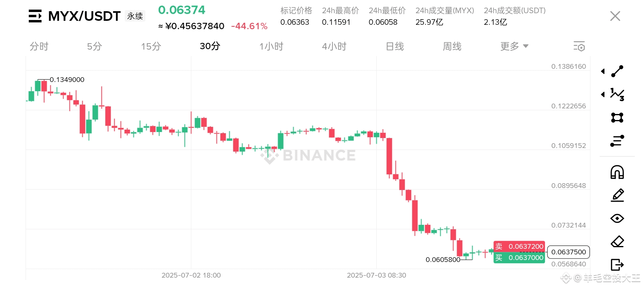Switch to the 1小时 timeframe tab
The height and width of the screenshot is (288, 644).
[271, 46]
